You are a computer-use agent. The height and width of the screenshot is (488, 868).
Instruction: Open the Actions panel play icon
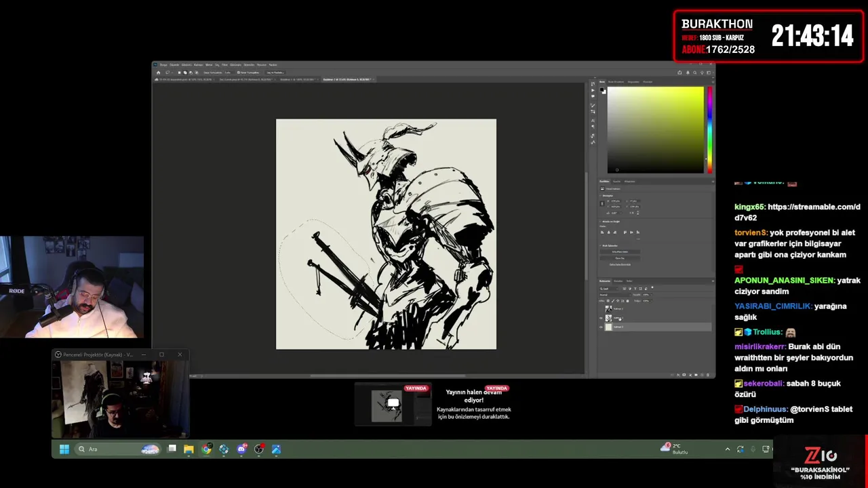tap(593, 90)
